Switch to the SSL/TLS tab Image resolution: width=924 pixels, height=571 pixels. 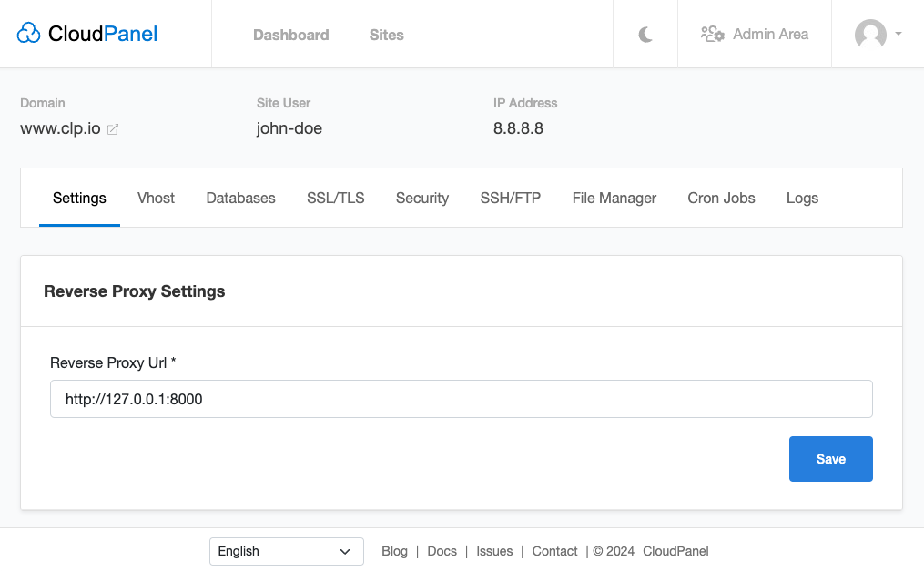pyautogui.click(x=335, y=198)
